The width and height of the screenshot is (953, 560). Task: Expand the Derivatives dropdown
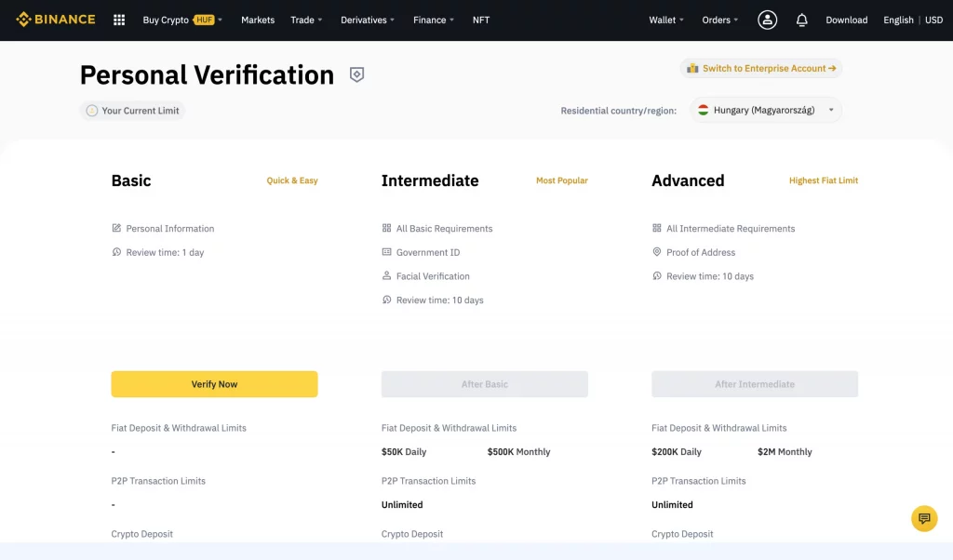368,20
